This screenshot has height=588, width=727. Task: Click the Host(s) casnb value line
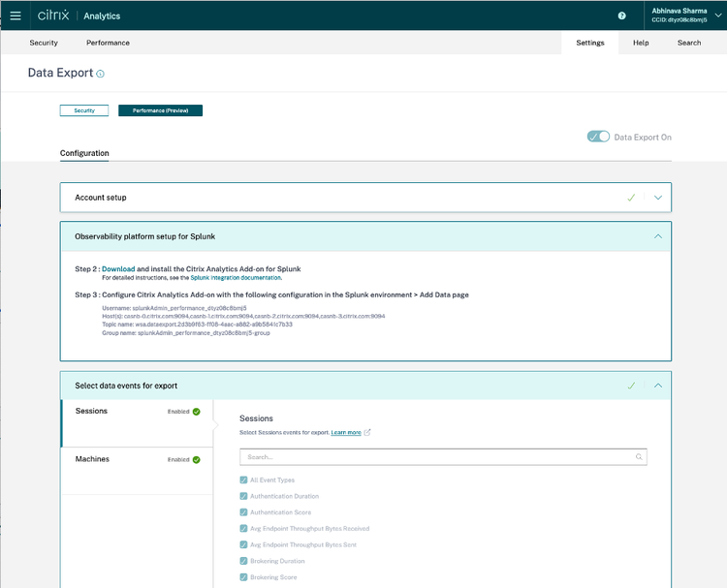click(243, 316)
